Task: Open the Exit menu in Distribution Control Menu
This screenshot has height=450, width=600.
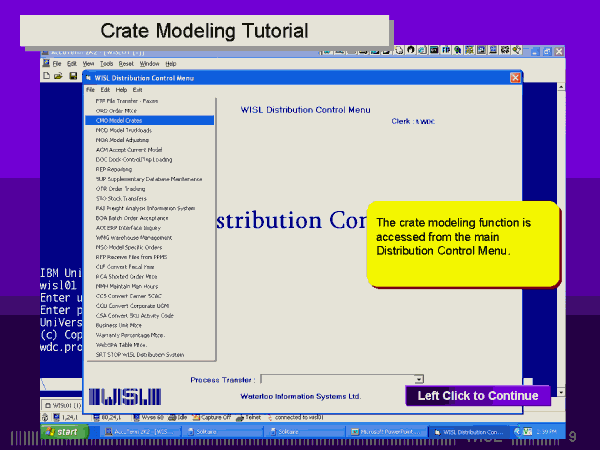Action: click(137, 89)
